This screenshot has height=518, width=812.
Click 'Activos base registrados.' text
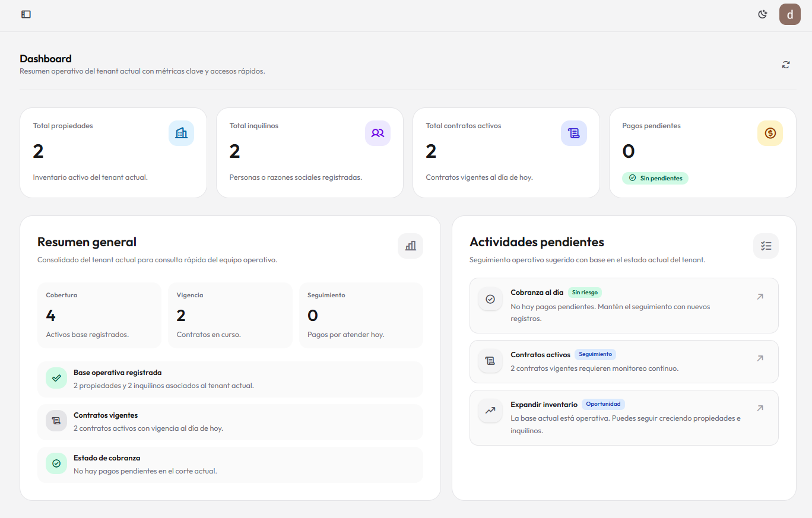tap(87, 335)
